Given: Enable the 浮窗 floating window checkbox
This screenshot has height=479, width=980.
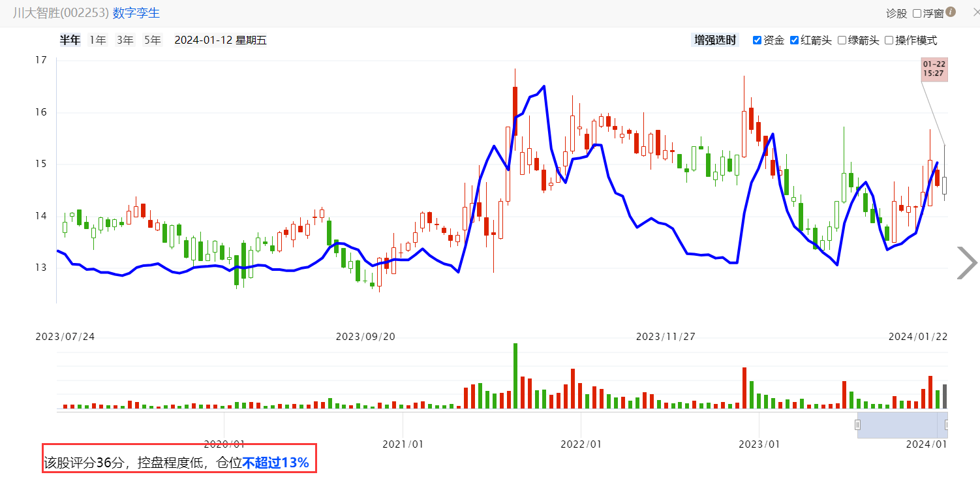Looking at the screenshot, I should coord(917,13).
